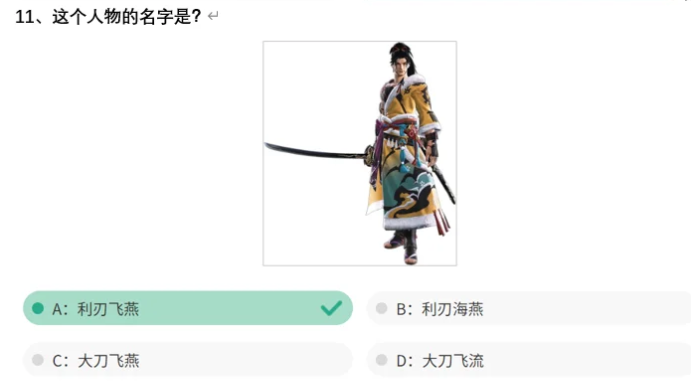Click the character's head with topknot

pos(401,59)
